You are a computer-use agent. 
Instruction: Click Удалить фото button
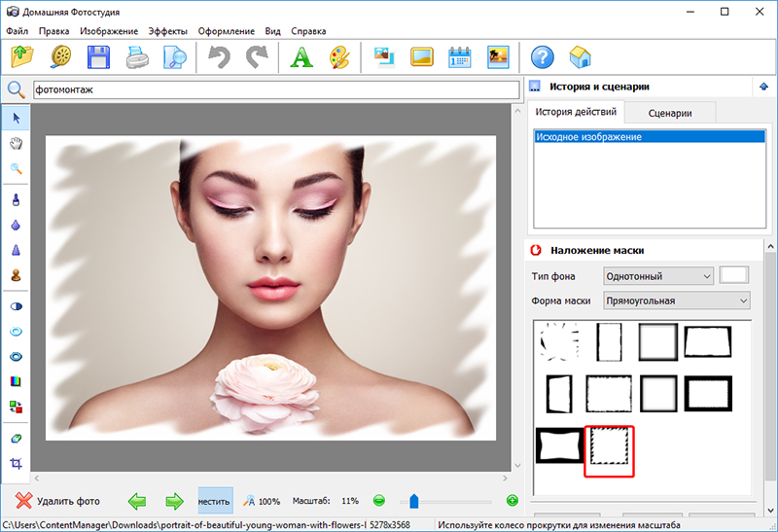click(x=57, y=501)
